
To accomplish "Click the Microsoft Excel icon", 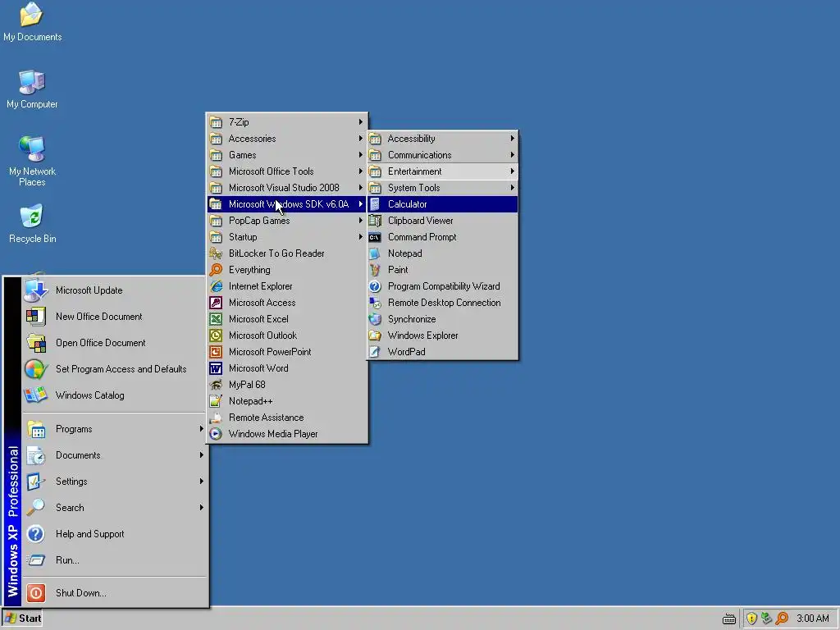I will [x=216, y=319].
